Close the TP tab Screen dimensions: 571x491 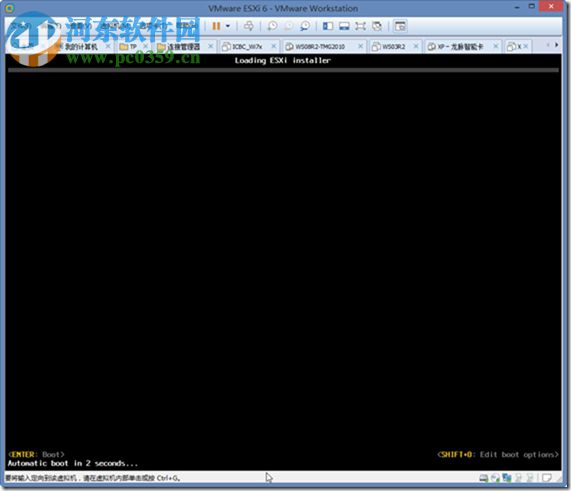click(x=145, y=46)
